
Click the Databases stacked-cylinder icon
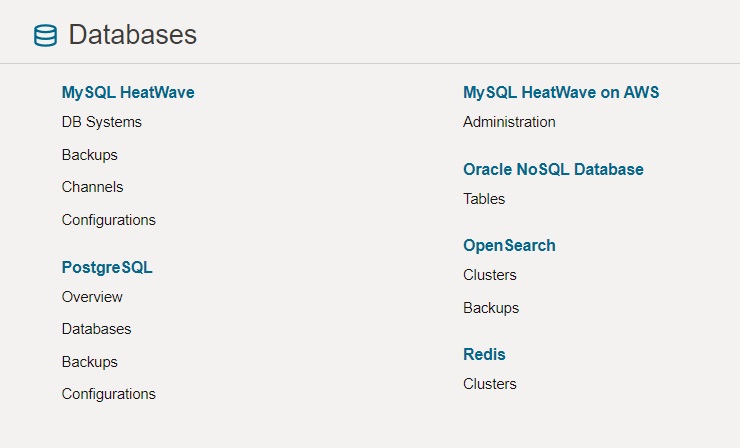click(x=45, y=35)
